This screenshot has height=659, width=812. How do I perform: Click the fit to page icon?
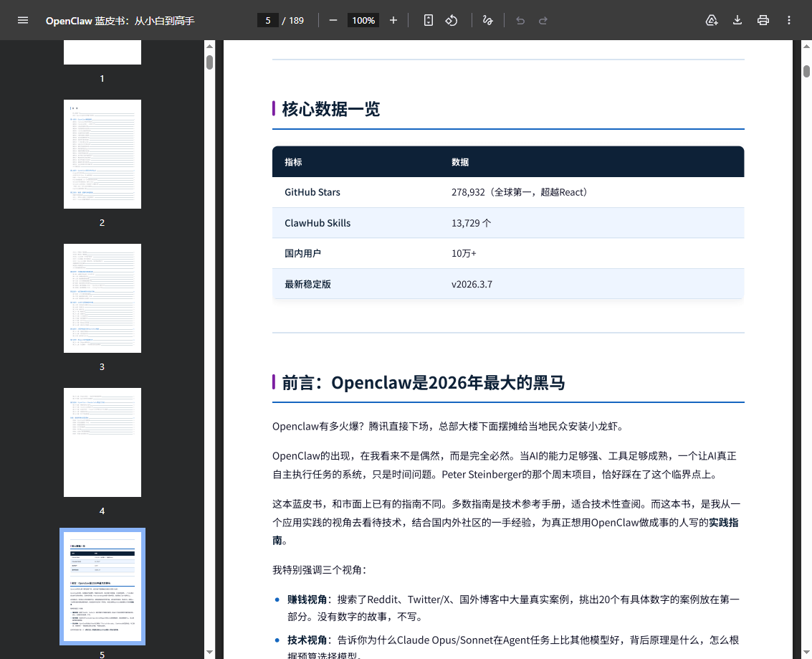tap(429, 20)
